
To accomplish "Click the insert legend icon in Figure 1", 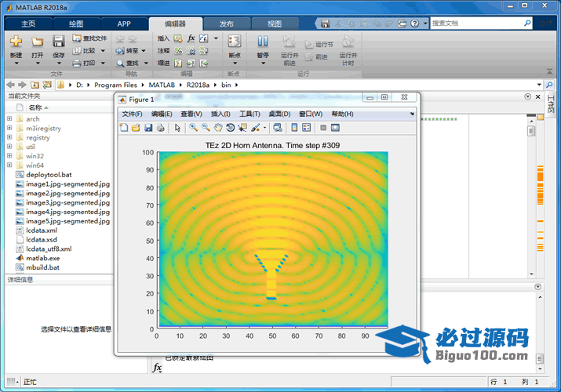I will point(307,128).
